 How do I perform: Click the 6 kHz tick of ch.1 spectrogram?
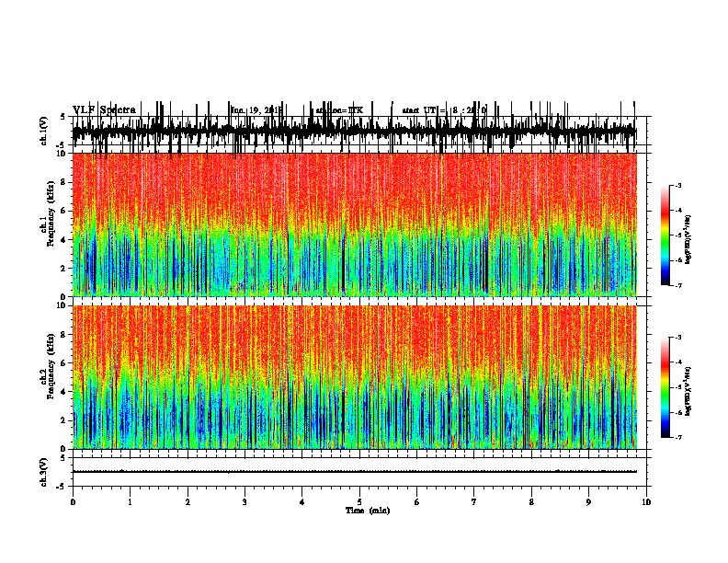click(64, 211)
